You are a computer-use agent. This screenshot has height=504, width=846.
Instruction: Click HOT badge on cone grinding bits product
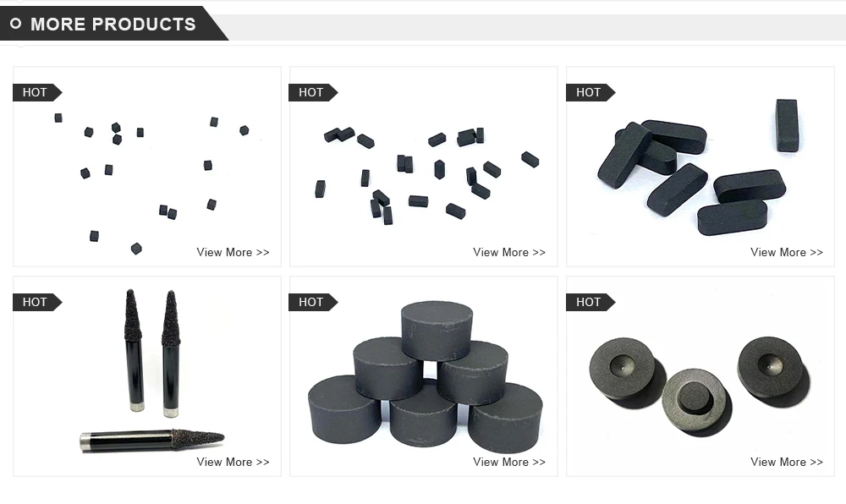click(36, 303)
